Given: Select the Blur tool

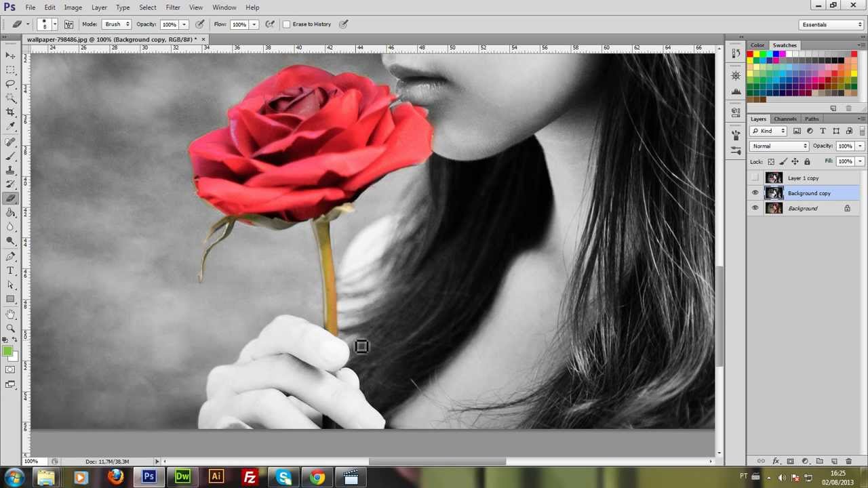Looking at the screenshot, I should click(x=10, y=227).
